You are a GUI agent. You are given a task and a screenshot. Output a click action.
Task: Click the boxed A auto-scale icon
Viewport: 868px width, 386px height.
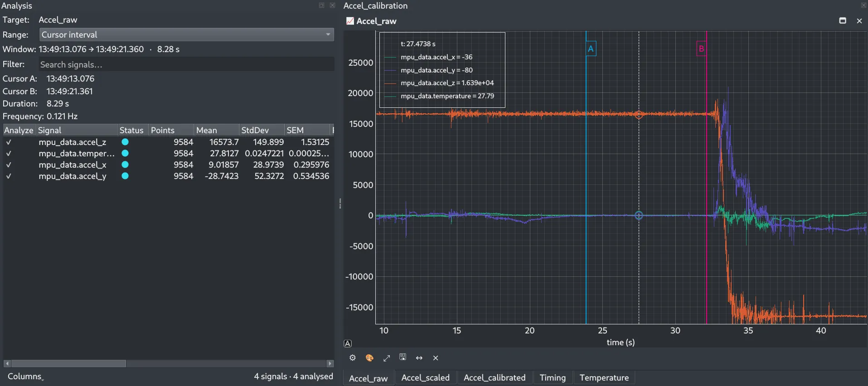pos(348,343)
